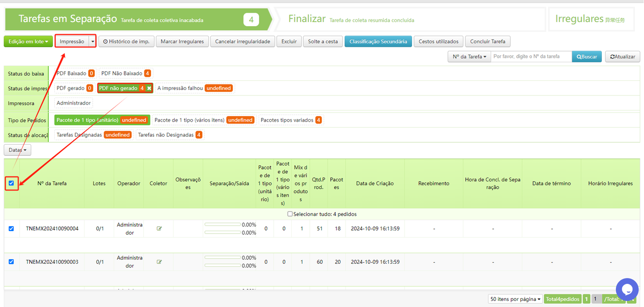This screenshot has width=644, height=307.
Task: Open the 'Edição em lote' dropdown
Action: (x=28, y=41)
